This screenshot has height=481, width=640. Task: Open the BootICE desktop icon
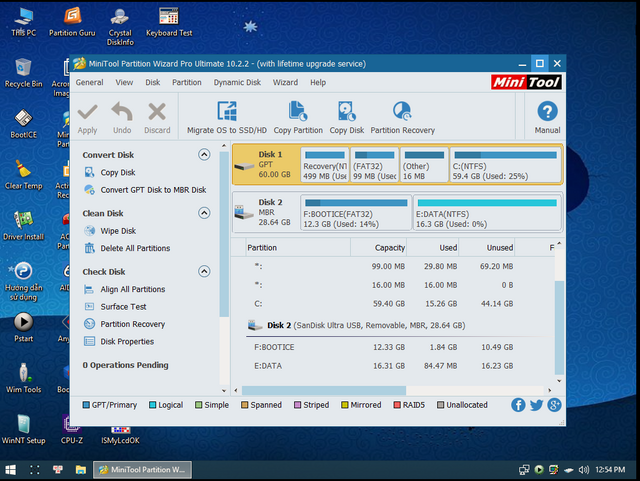23,124
